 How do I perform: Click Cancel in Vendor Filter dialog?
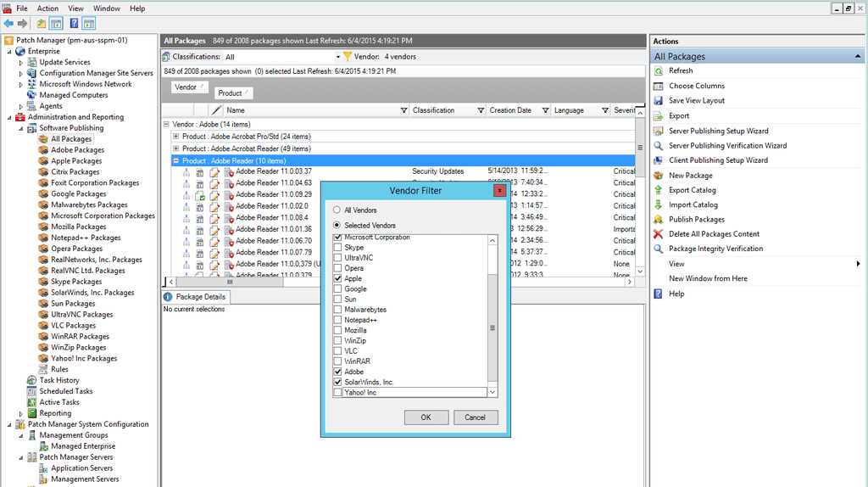click(475, 417)
